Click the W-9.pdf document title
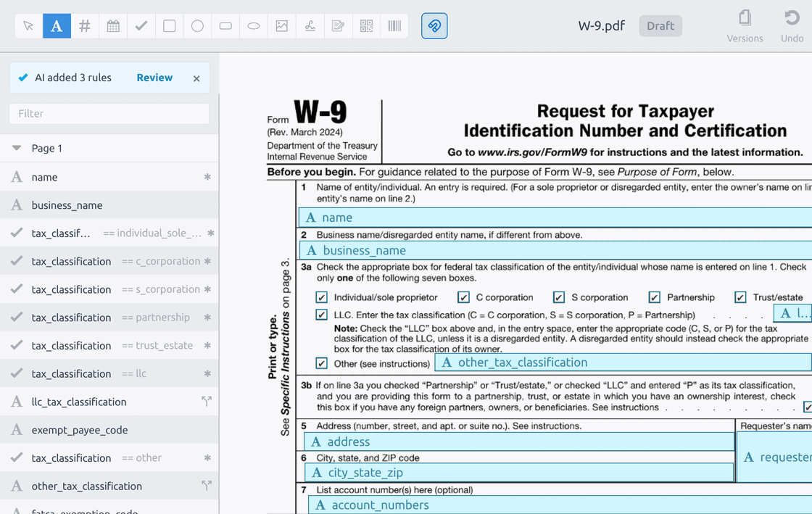 point(601,26)
